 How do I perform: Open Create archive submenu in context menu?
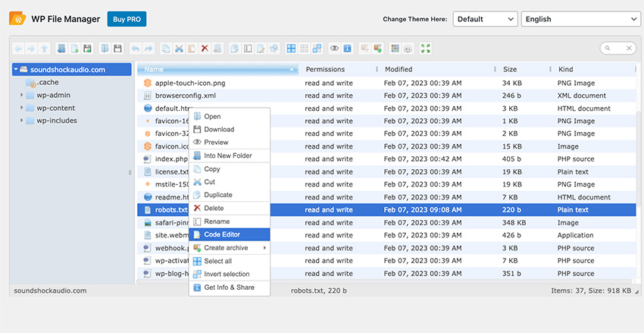[x=228, y=248]
